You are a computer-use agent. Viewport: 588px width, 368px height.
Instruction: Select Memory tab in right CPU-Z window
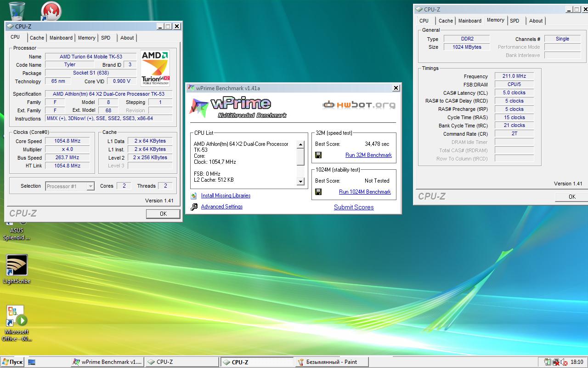[495, 20]
